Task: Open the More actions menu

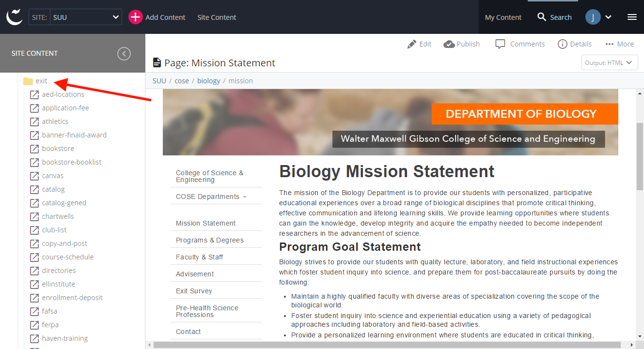Action: click(619, 44)
